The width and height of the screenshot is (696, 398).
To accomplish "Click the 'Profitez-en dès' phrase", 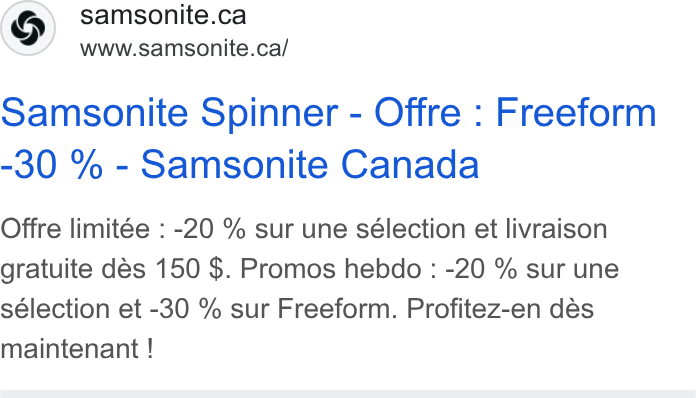I will click(500, 309).
